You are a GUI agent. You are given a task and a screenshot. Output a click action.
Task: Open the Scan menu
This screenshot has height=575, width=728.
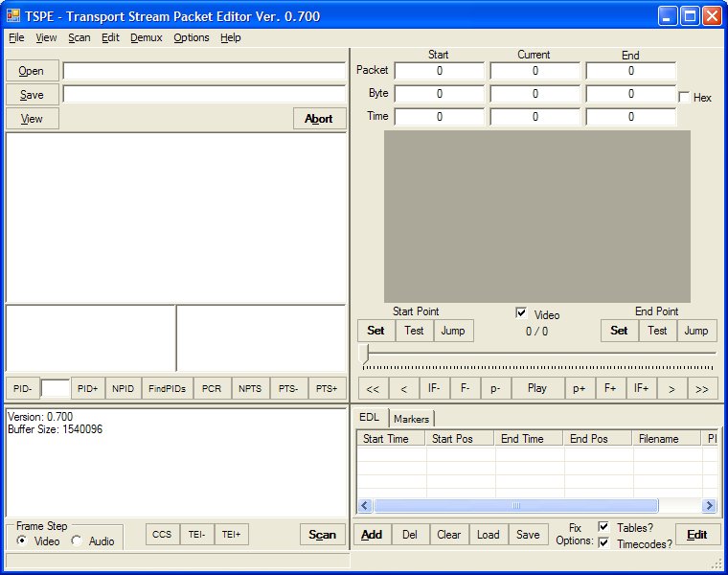pyautogui.click(x=80, y=37)
